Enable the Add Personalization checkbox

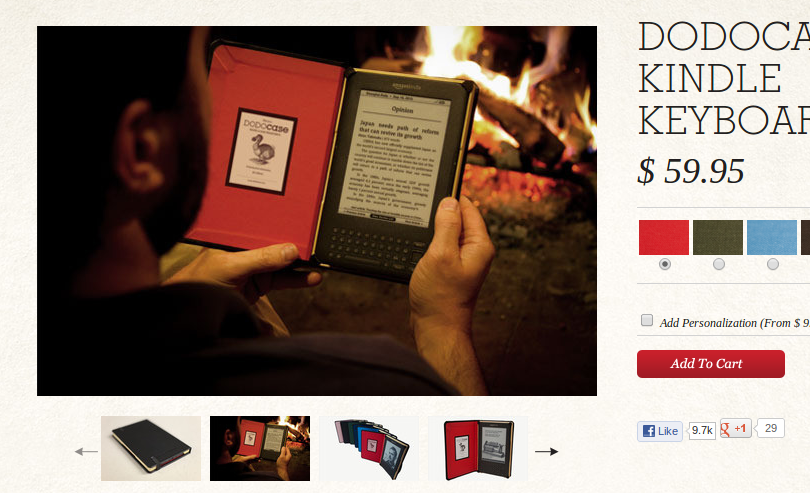[x=647, y=320]
